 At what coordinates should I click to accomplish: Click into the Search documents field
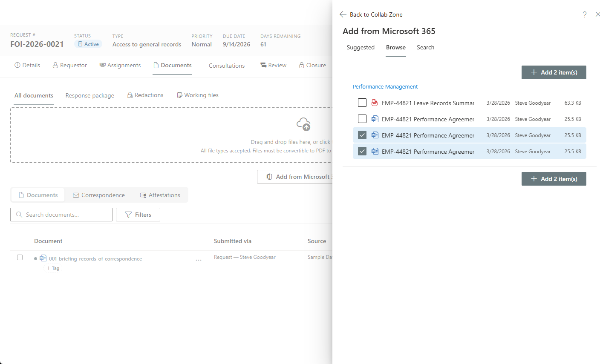click(x=61, y=215)
